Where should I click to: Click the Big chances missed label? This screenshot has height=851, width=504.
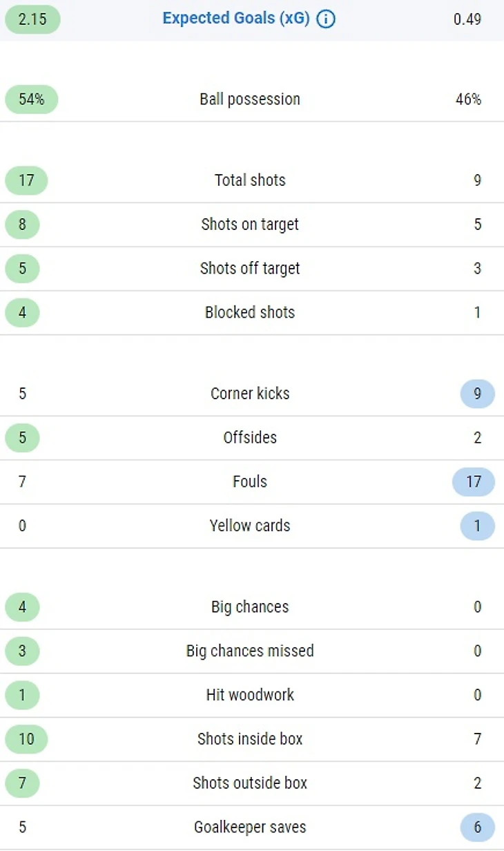[x=250, y=651]
